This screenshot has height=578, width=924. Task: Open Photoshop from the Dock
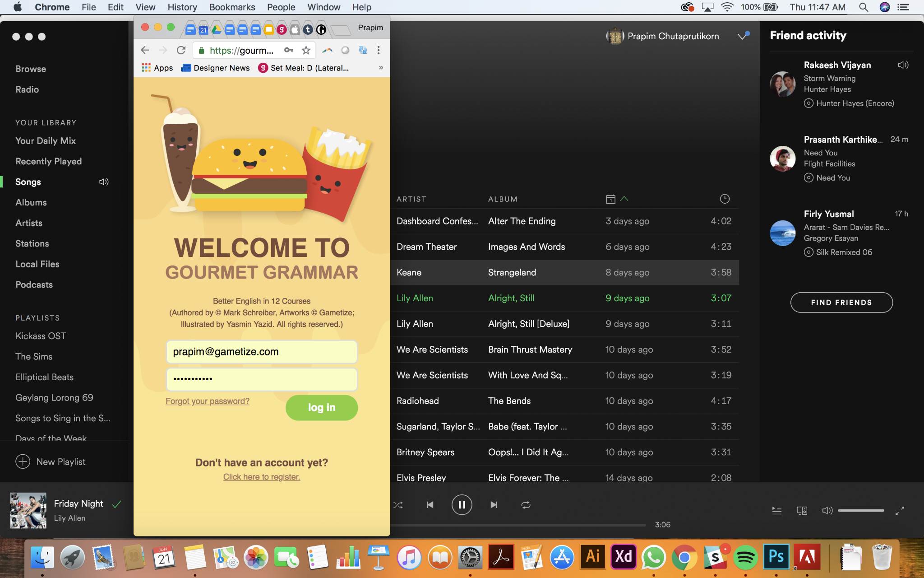coord(776,557)
